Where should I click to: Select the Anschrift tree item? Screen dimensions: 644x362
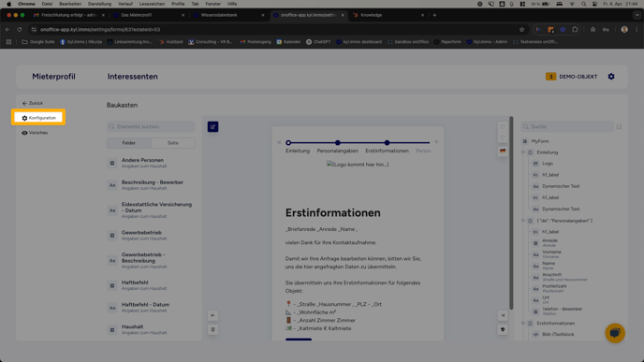coord(564,277)
